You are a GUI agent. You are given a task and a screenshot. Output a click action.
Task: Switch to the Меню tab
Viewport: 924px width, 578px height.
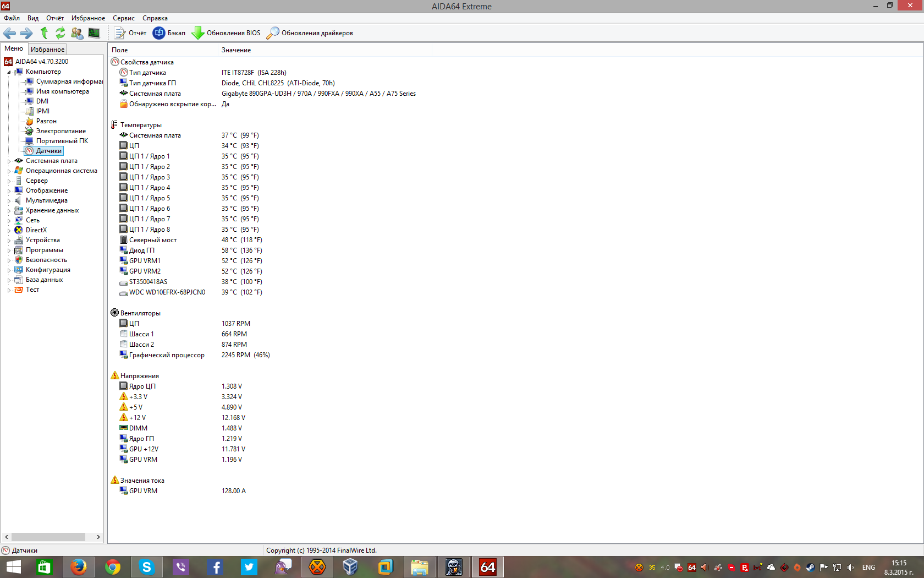point(14,49)
